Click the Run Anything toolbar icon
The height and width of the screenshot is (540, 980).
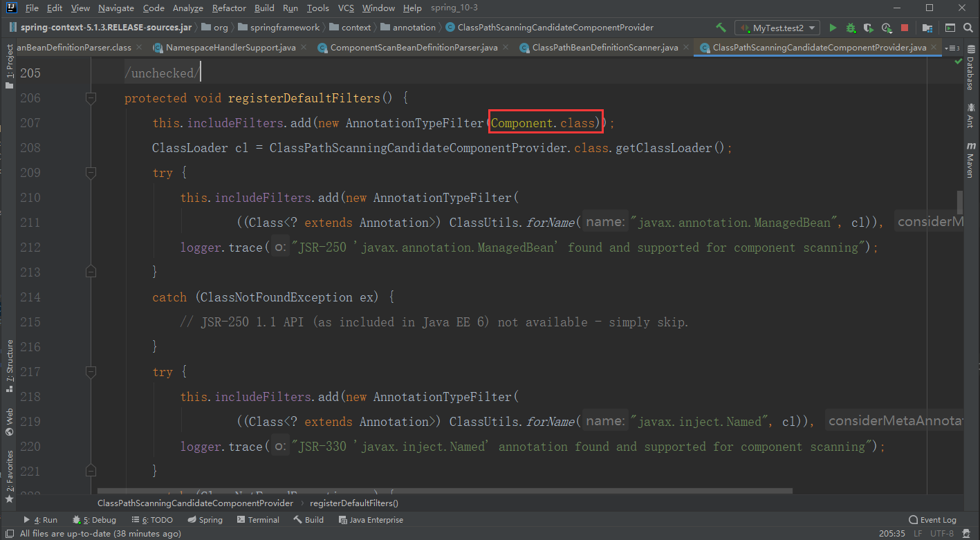(950, 28)
